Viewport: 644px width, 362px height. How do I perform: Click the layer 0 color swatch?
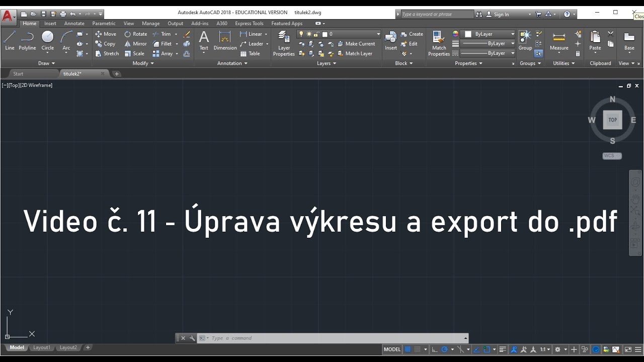click(325, 34)
